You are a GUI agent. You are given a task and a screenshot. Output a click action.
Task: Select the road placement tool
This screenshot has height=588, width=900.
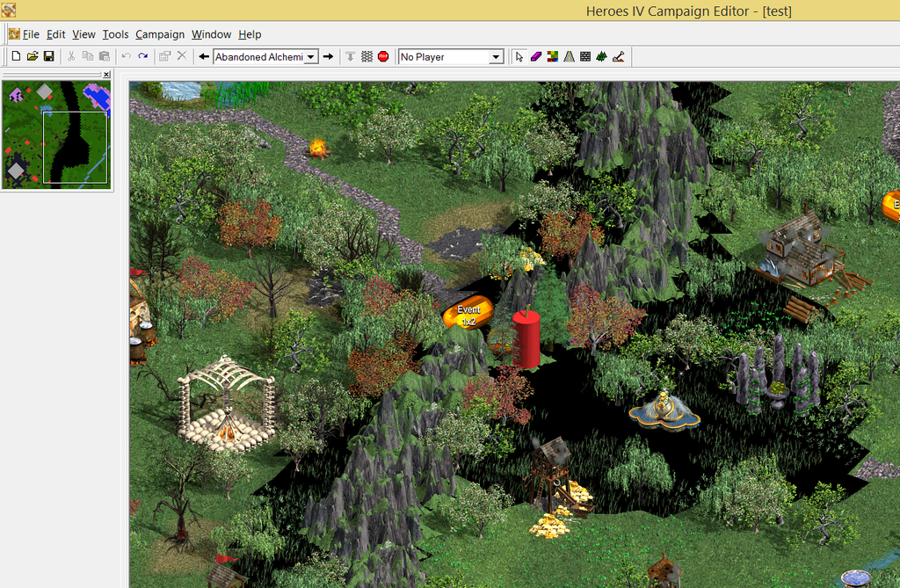(x=569, y=56)
